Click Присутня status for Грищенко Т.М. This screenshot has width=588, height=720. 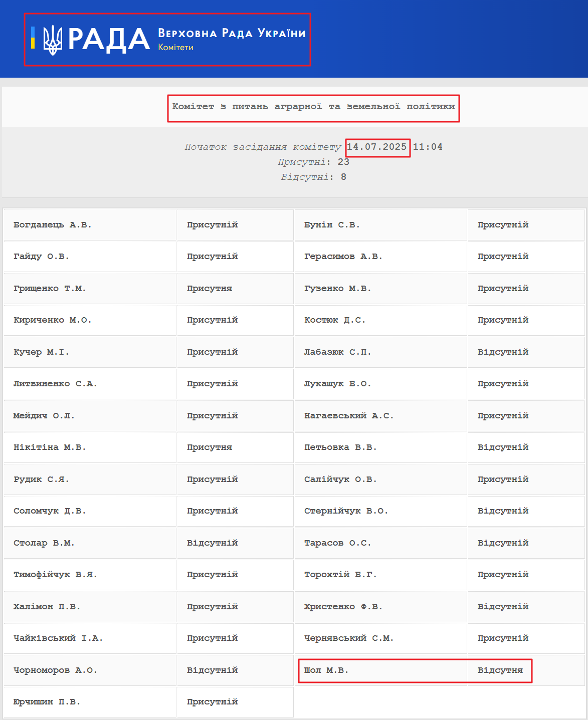pos(209,288)
